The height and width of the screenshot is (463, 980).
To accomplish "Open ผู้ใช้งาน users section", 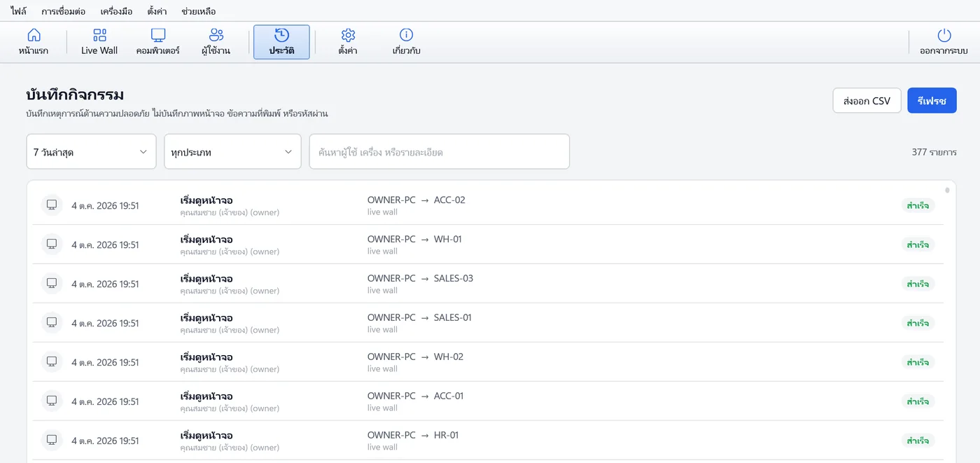I will (x=216, y=42).
